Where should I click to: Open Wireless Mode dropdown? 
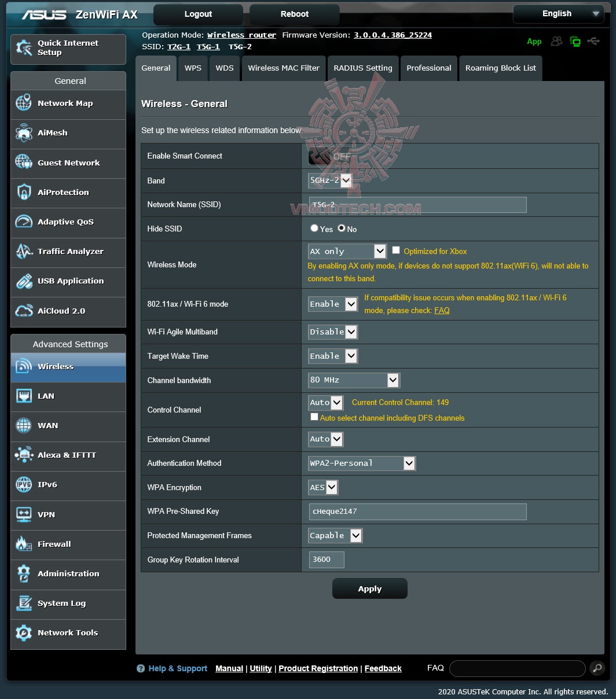click(x=347, y=251)
